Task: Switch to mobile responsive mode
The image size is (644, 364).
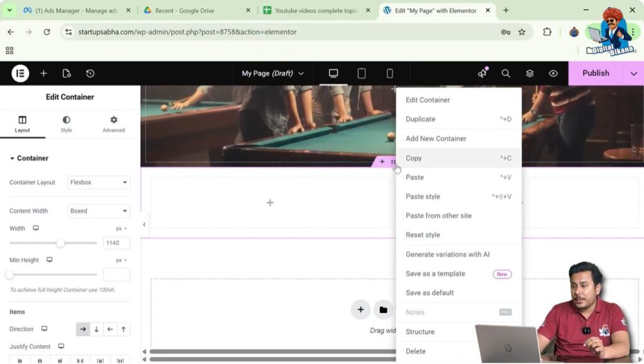Action: (389, 73)
